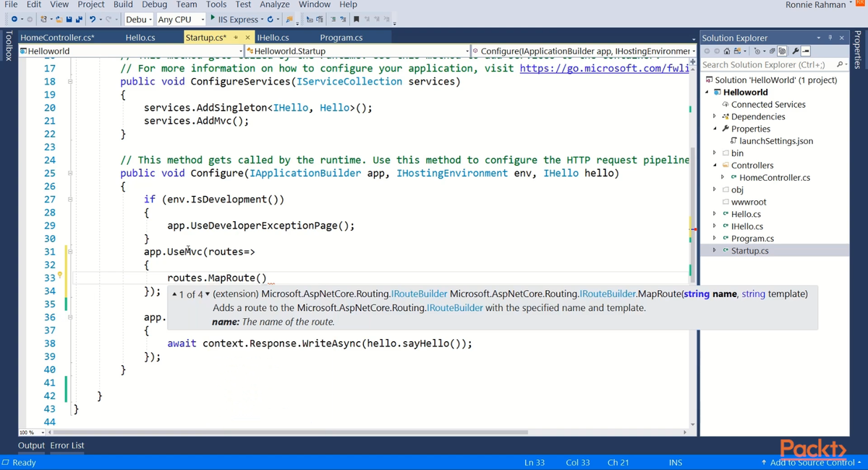Screen dimensions: 868x470
Task: Open the Any CPU platform dropdown
Action: [181, 19]
